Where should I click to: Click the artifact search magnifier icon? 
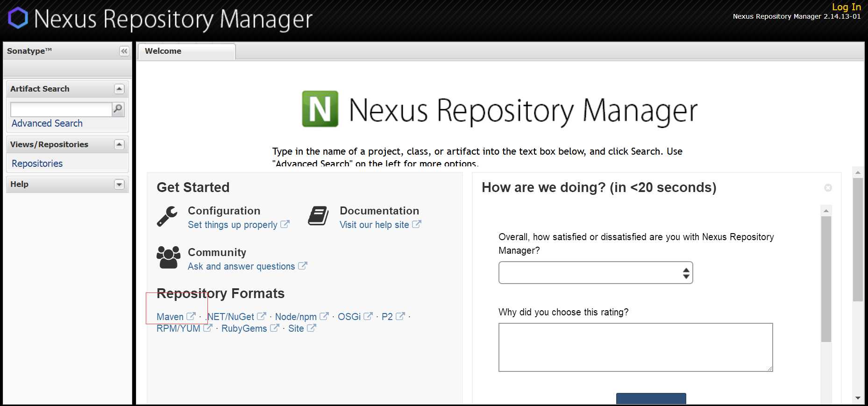118,109
